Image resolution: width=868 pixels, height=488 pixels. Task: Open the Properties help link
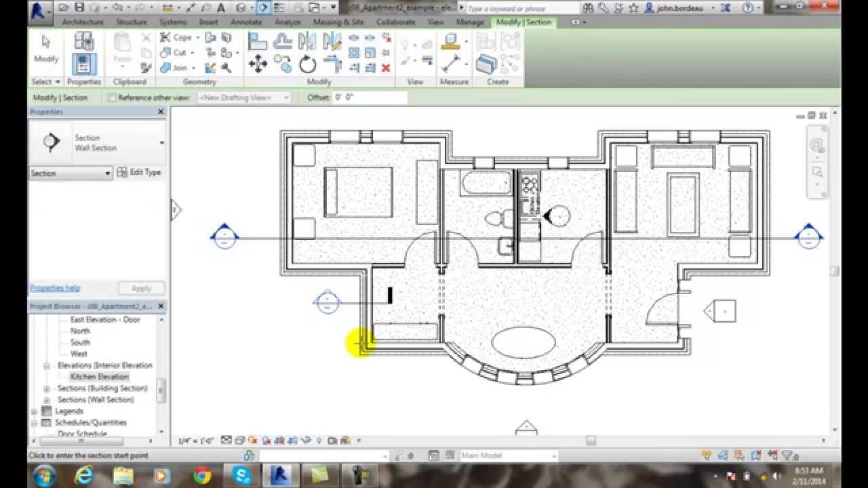(x=55, y=288)
